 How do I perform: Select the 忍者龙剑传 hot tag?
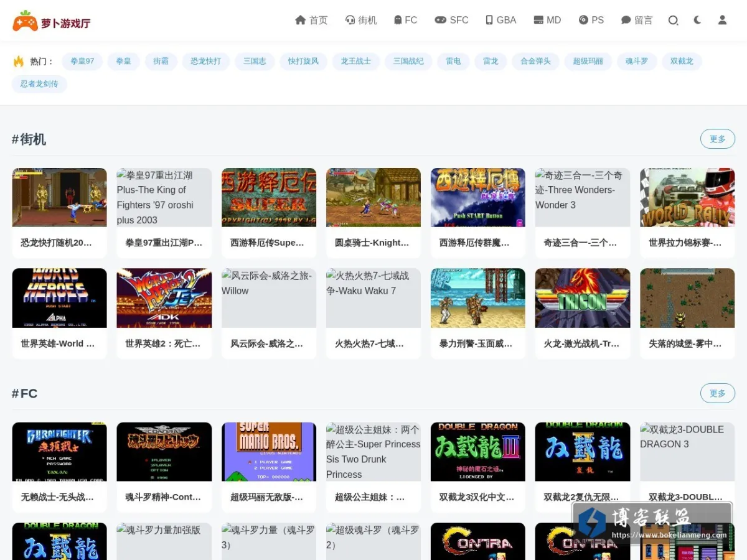coord(39,84)
